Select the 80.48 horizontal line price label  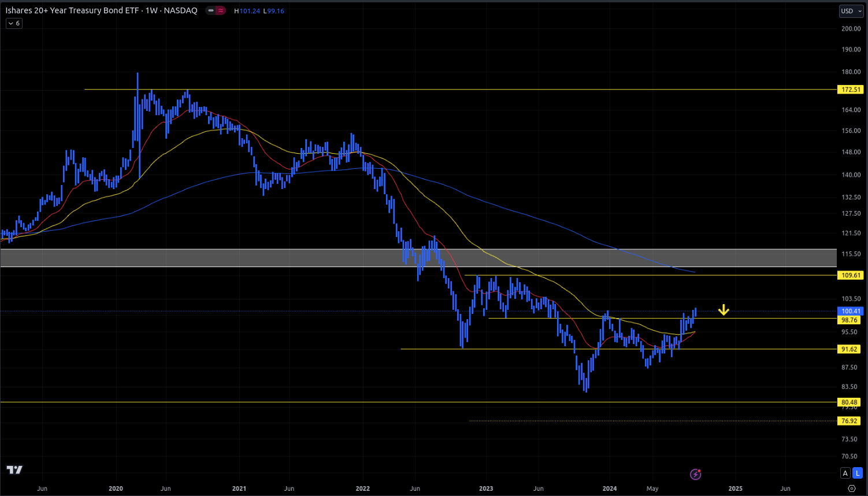point(850,402)
